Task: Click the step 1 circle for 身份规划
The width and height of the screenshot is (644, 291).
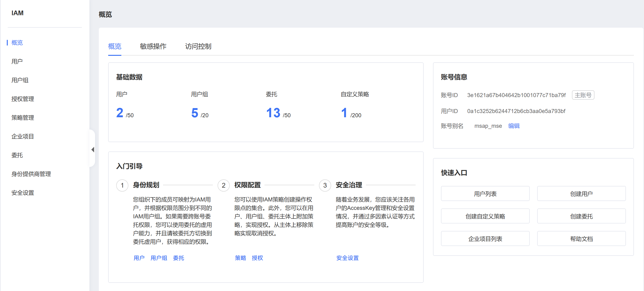Action: pos(122,185)
